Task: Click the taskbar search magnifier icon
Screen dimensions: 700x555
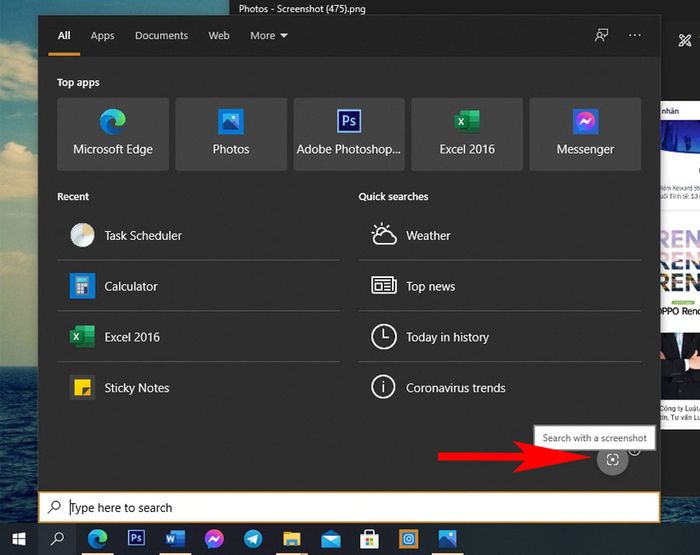Action: (x=57, y=539)
